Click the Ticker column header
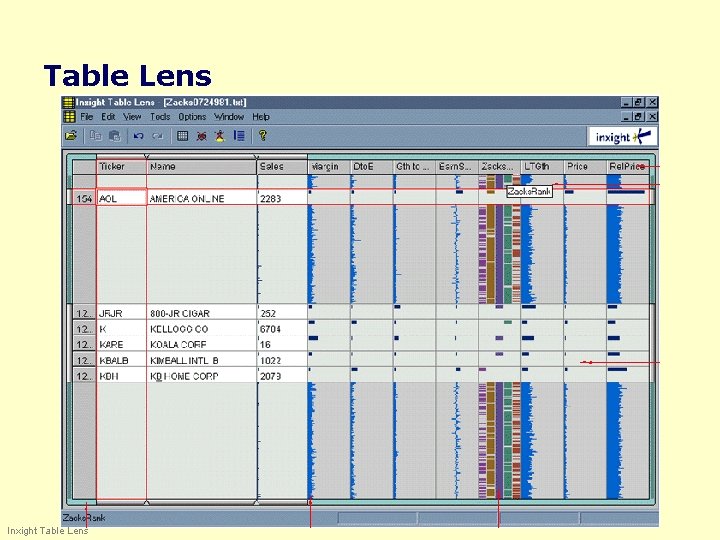Viewport: 720px width, 540px height. tap(122, 167)
